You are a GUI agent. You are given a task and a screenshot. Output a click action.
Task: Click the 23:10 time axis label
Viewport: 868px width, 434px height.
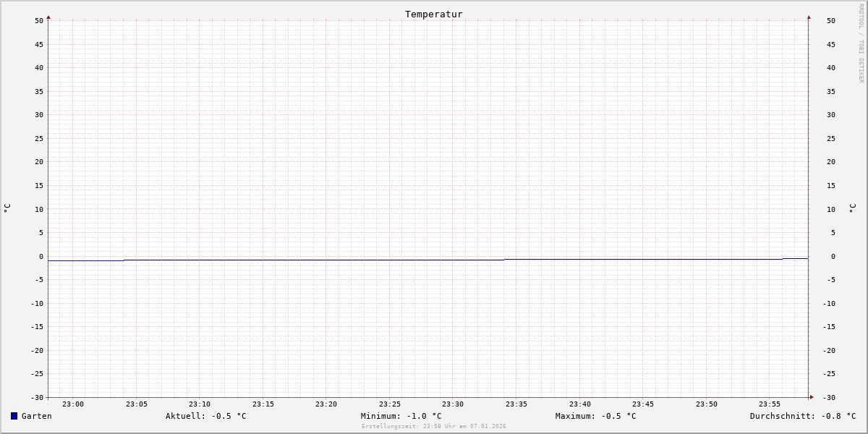coord(200,404)
